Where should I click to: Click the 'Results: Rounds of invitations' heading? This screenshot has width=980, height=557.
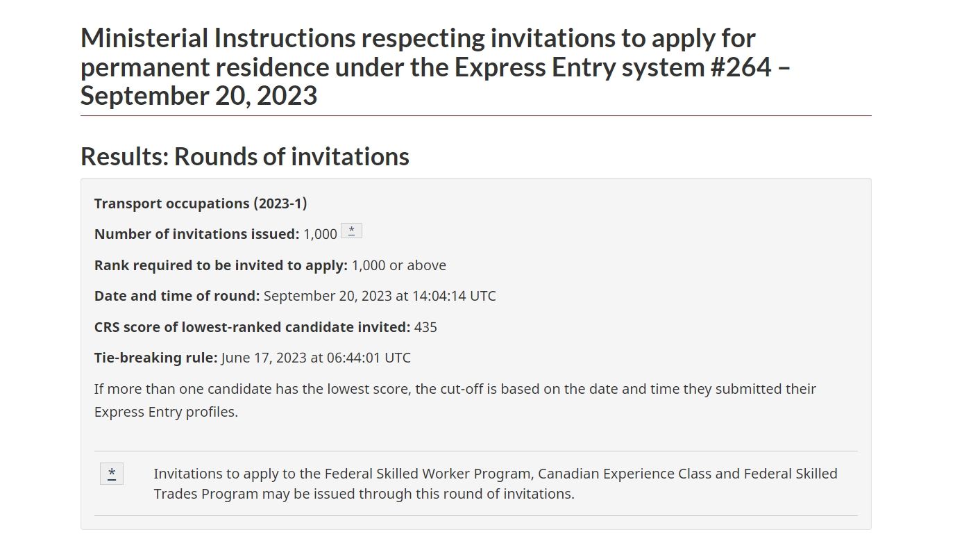245,156
